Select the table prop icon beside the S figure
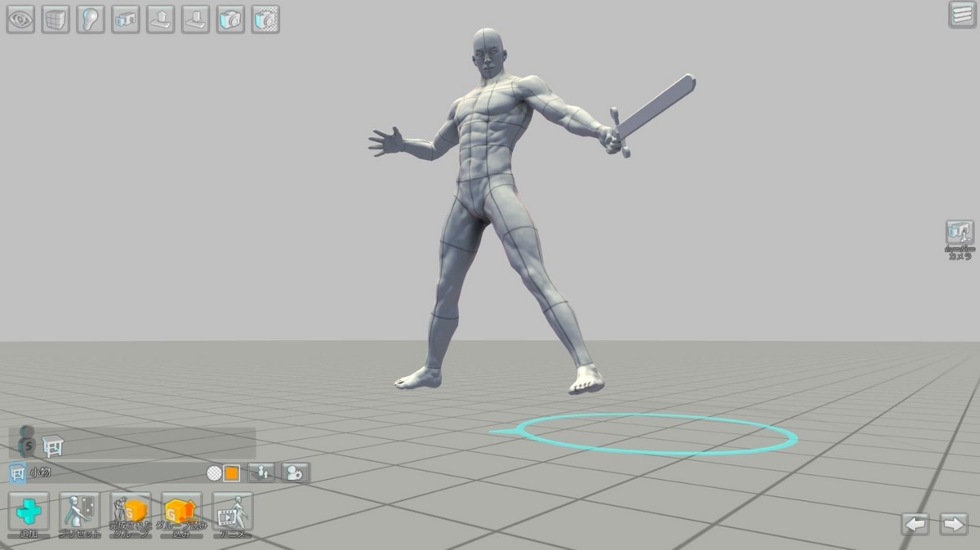 tap(53, 446)
